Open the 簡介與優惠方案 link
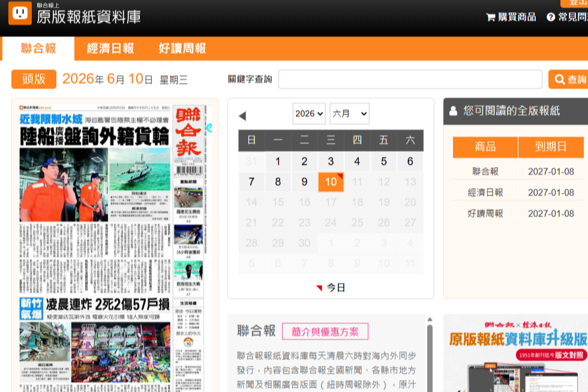 pyautogui.click(x=325, y=331)
